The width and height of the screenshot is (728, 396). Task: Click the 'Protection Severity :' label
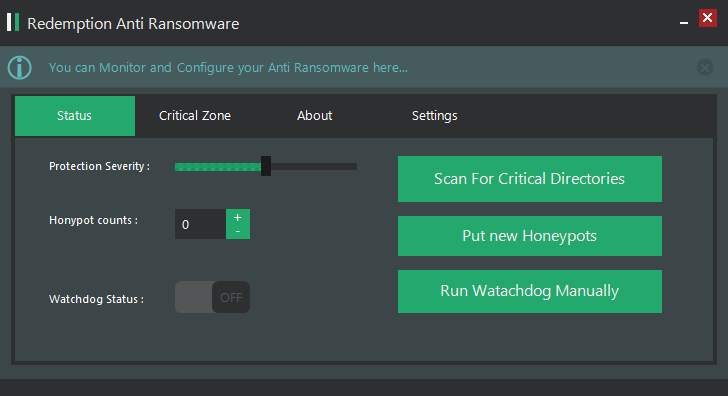[99, 166]
